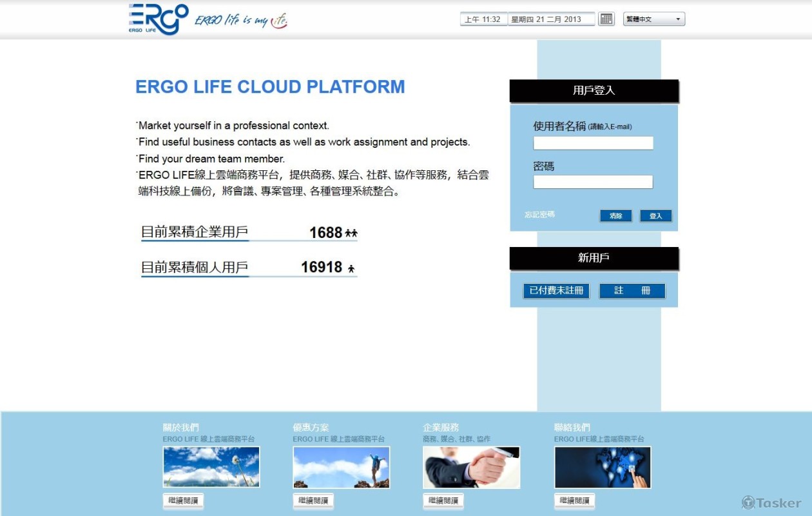Viewport: 812px width, 516px height.
Task: Click the date field showing 星期四 21 二月 2013
Action: click(551, 19)
